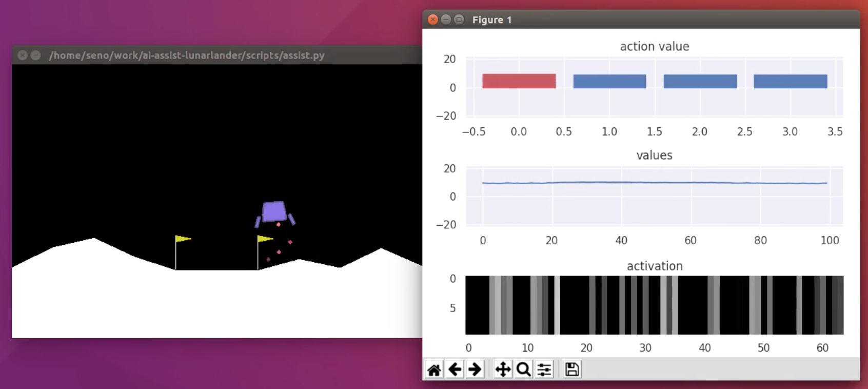The width and height of the screenshot is (868, 389).
Task: Click the Figure 1 title bar text
Action: point(491,20)
